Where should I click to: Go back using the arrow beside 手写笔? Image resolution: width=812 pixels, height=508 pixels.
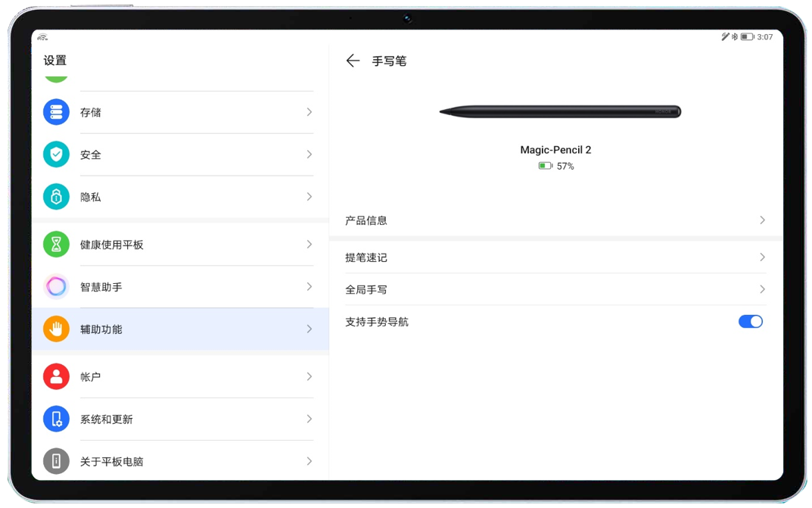[x=353, y=61]
